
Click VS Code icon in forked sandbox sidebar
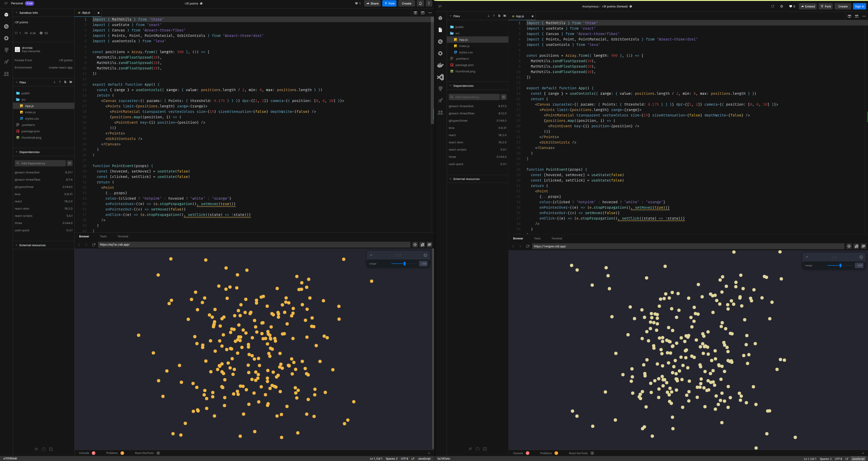pyautogui.click(x=440, y=77)
